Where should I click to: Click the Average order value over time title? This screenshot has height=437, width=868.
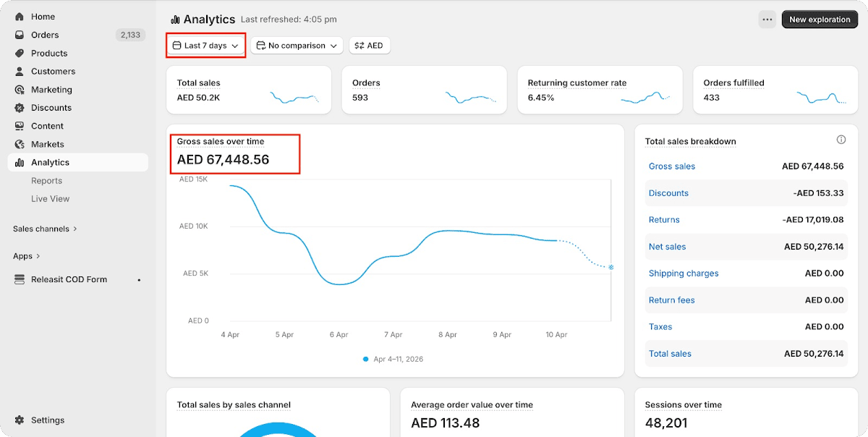[472, 405]
